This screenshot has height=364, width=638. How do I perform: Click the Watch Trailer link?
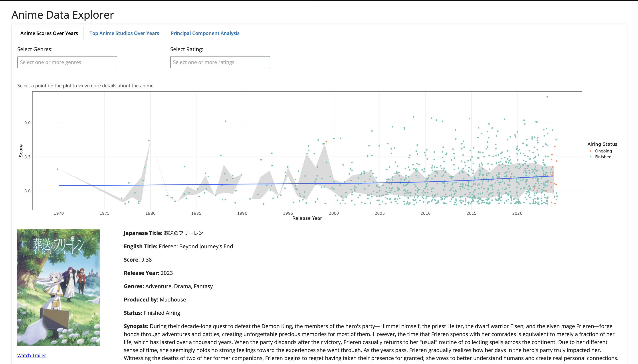pyautogui.click(x=32, y=355)
